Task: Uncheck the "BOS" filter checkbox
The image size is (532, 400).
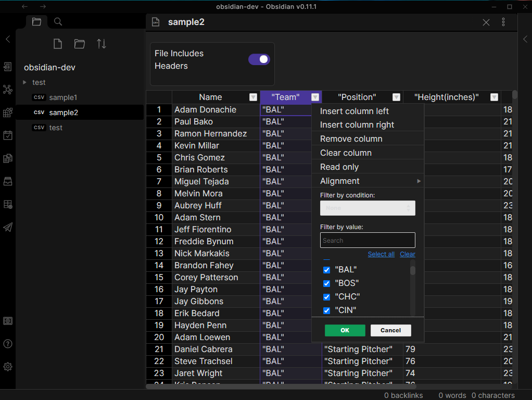Action: tap(327, 283)
